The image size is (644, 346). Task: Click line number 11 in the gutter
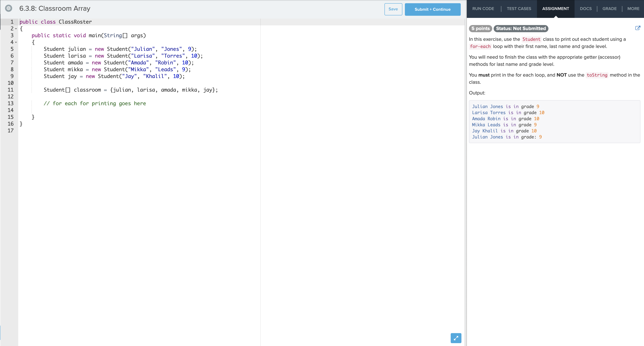11,90
